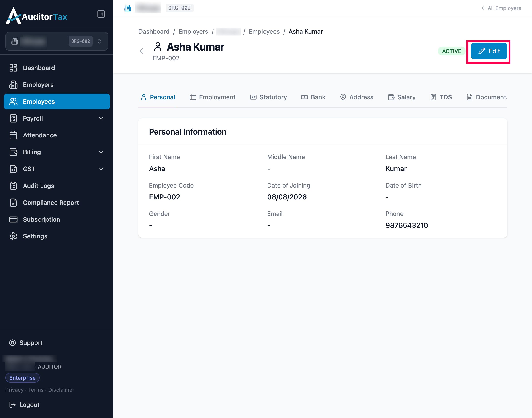This screenshot has height=418, width=532.
Task: Switch to the Documents tab
Action: pyautogui.click(x=487, y=97)
